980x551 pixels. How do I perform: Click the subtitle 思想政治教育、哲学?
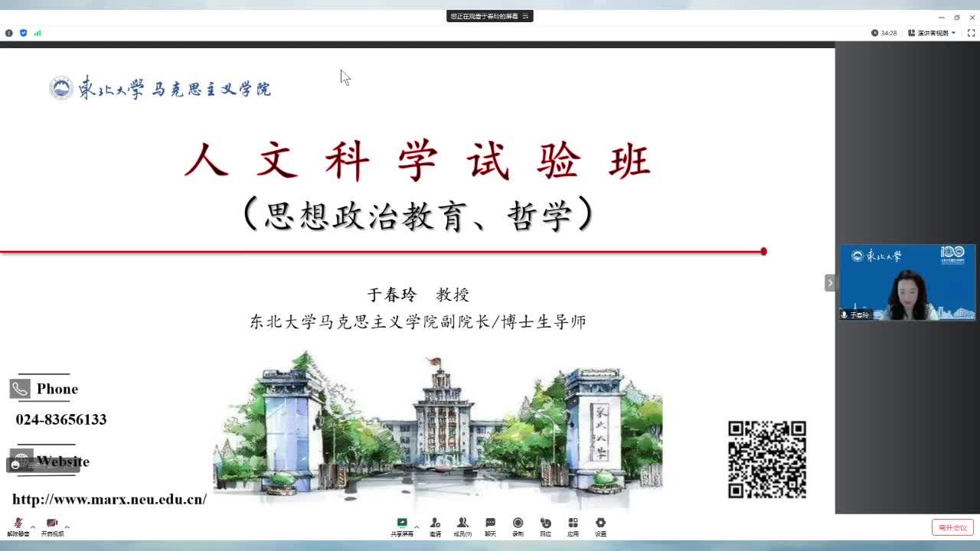click(x=418, y=214)
